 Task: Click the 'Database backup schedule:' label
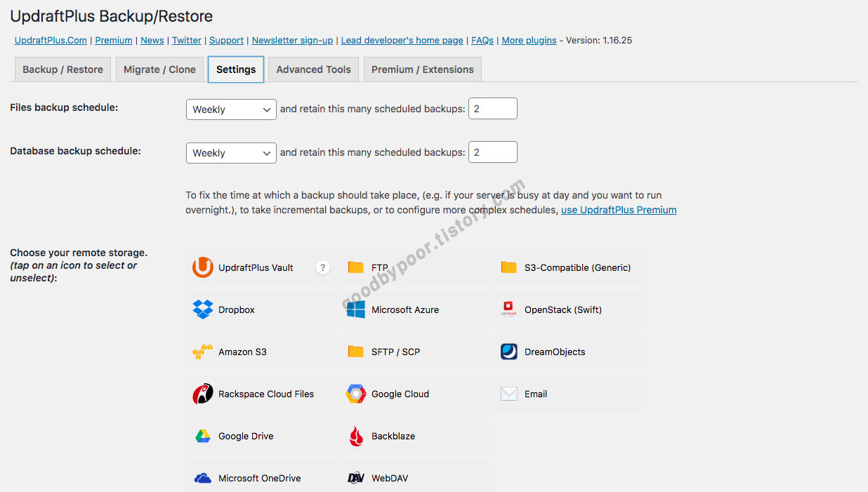coord(75,151)
